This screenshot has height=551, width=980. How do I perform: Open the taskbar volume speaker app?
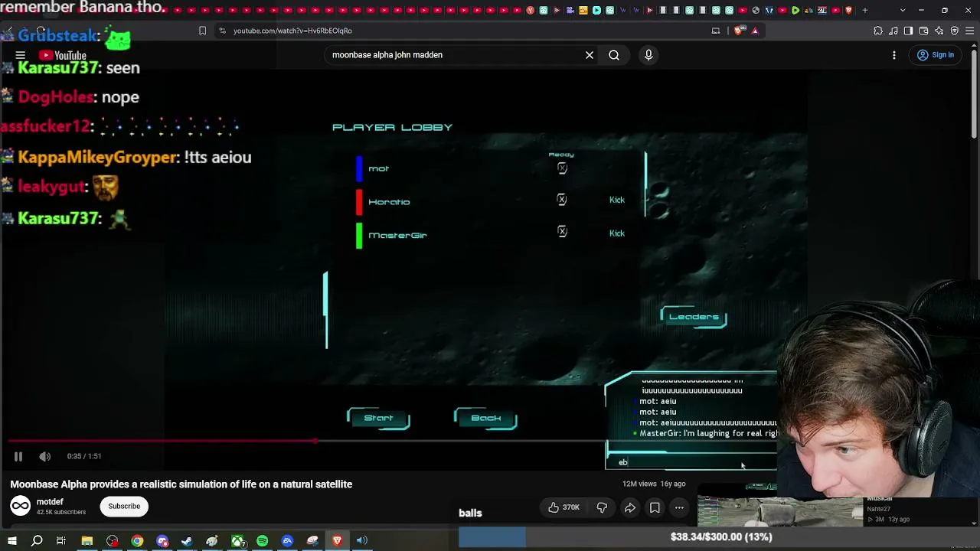(362, 541)
